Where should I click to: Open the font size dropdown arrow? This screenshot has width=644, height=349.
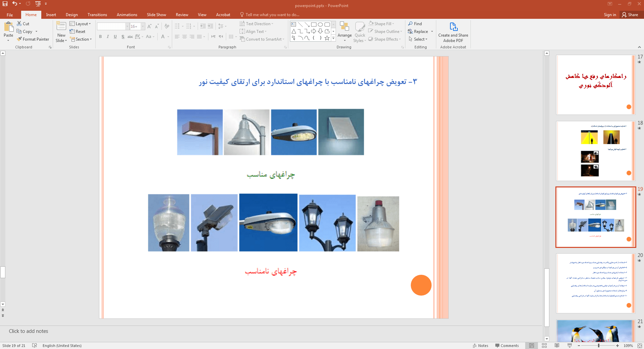point(143,27)
